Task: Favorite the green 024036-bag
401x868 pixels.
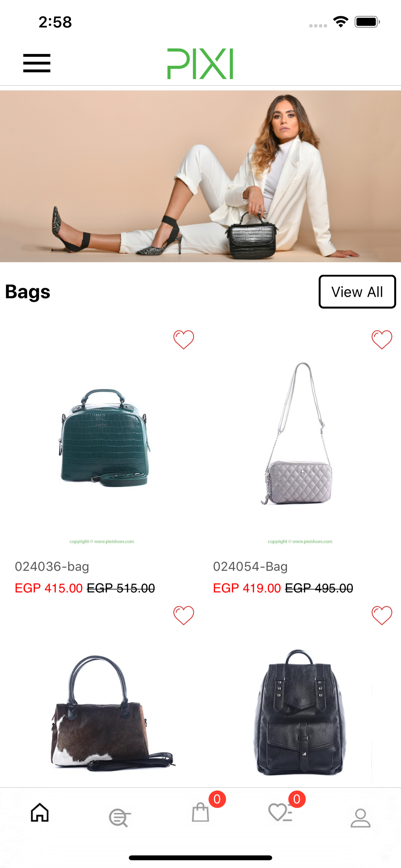Action: (x=184, y=339)
